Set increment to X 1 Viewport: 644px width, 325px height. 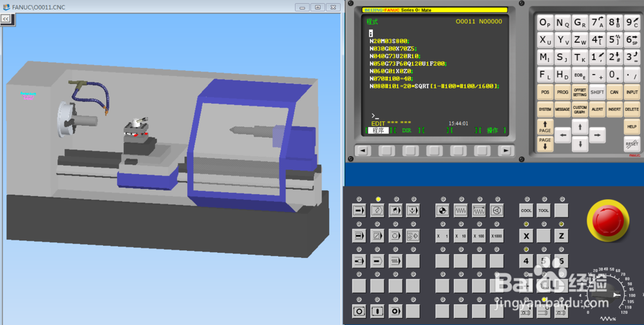[442, 236]
